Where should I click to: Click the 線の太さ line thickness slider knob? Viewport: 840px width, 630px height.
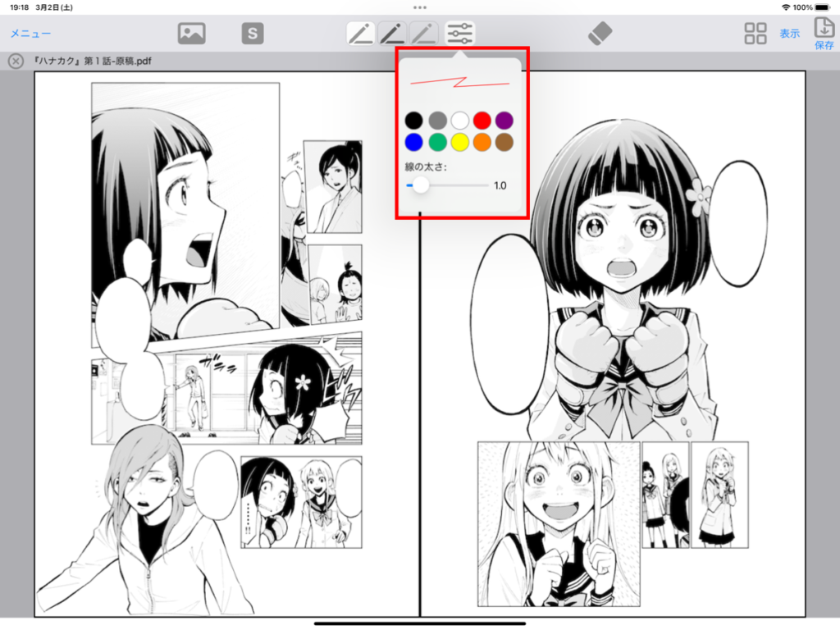point(421,185)
